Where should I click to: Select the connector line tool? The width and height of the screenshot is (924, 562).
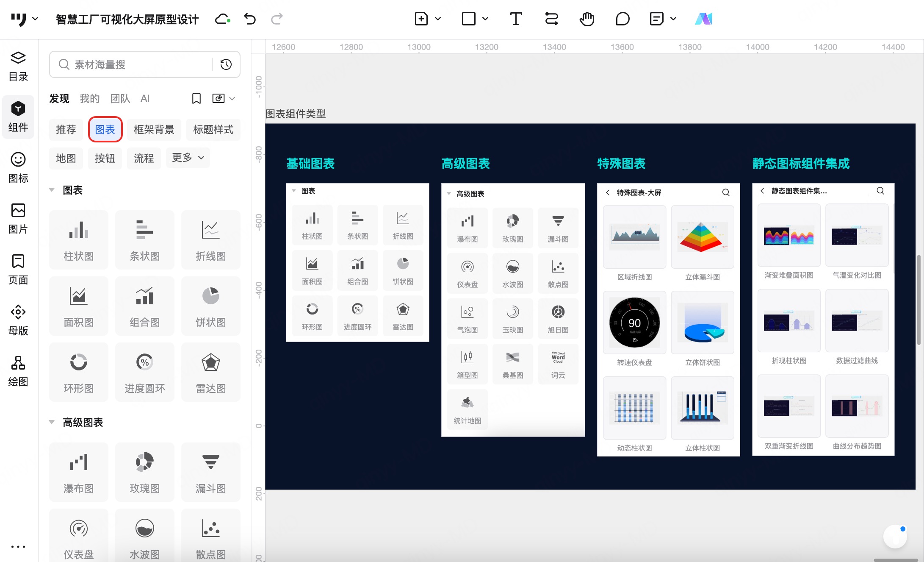[551, 19]
